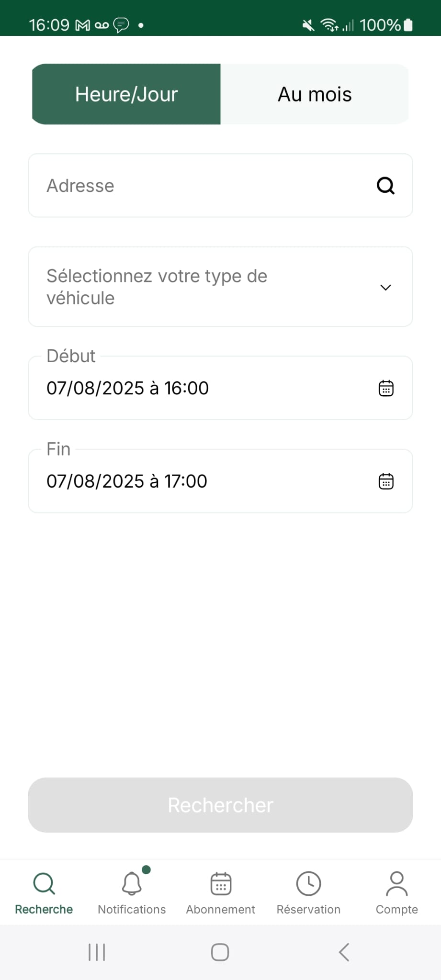
Task: Tap the address search magnifier icon
Action: 385,186
